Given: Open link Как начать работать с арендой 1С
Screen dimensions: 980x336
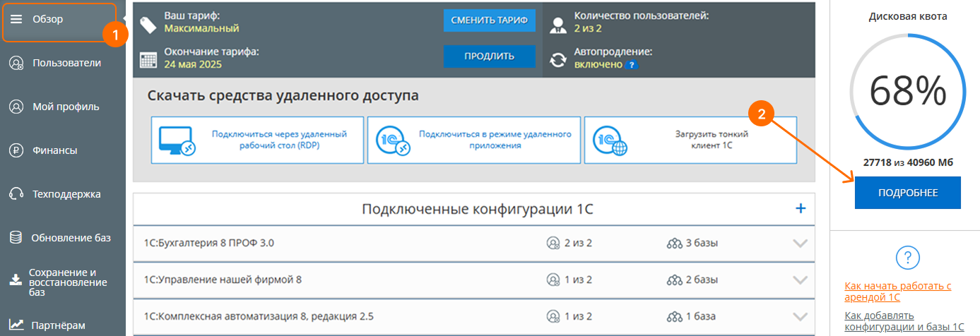Looking at the screenshot, I should click(898, 292).
